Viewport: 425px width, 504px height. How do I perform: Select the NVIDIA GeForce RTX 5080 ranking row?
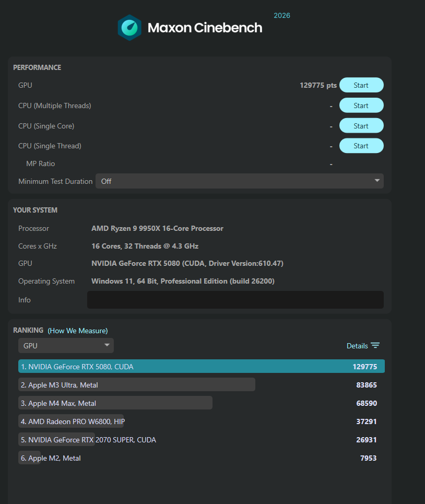(x=202, y=367)
